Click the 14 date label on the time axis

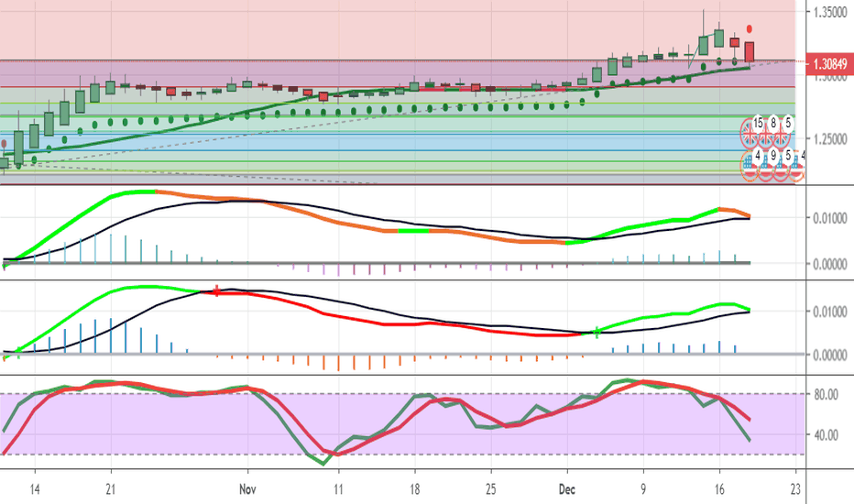point(35,489)
